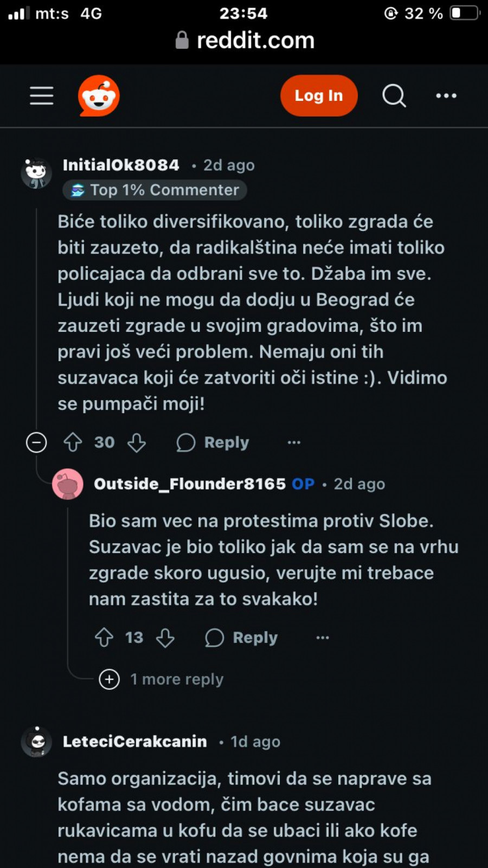Open Outside_Flounder8165's username link
This screenshot has width=488, height=868.
coord(189,484)
